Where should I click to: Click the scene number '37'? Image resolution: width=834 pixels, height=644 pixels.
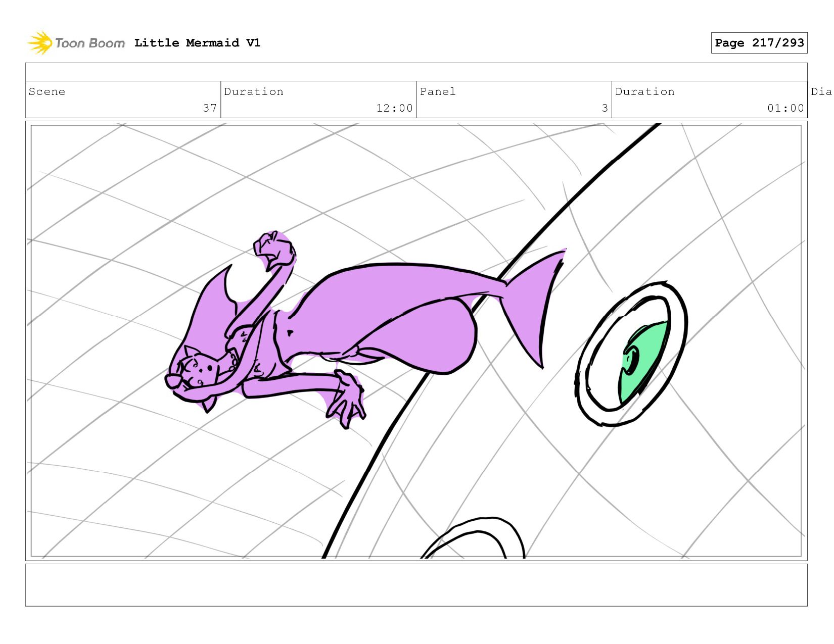[x=210, y=108]
